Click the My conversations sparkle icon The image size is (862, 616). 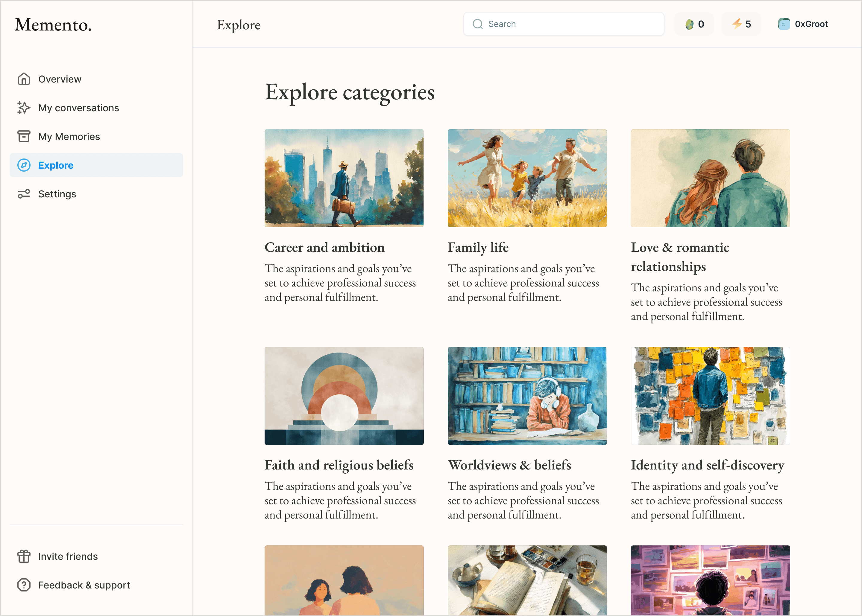point(24,108)
